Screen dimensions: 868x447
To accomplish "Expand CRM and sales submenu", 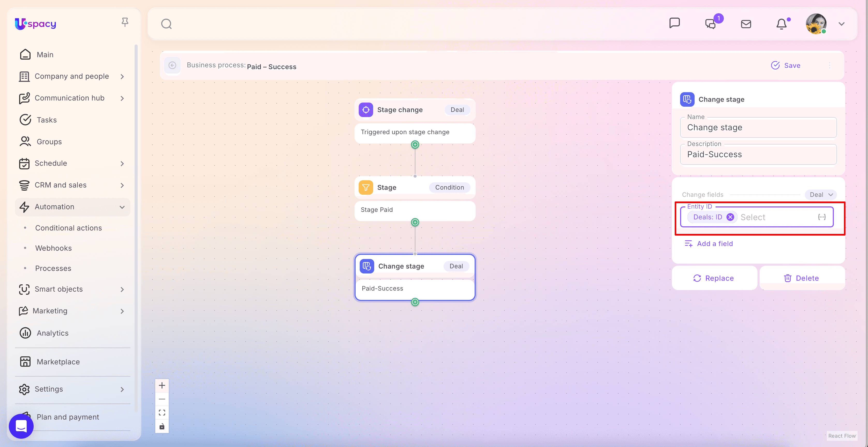I will point(122,185).
